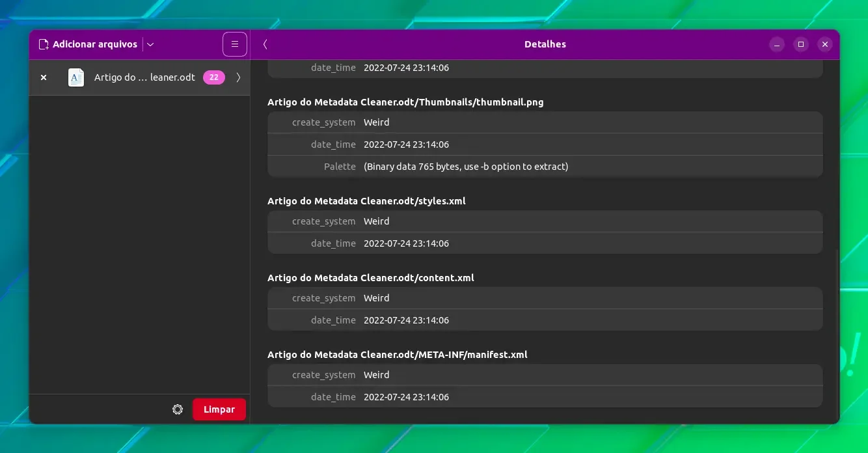Screen dimensions: 868x453
Task: Click create_system row under manifest.xml
Action: pos(545,375)
